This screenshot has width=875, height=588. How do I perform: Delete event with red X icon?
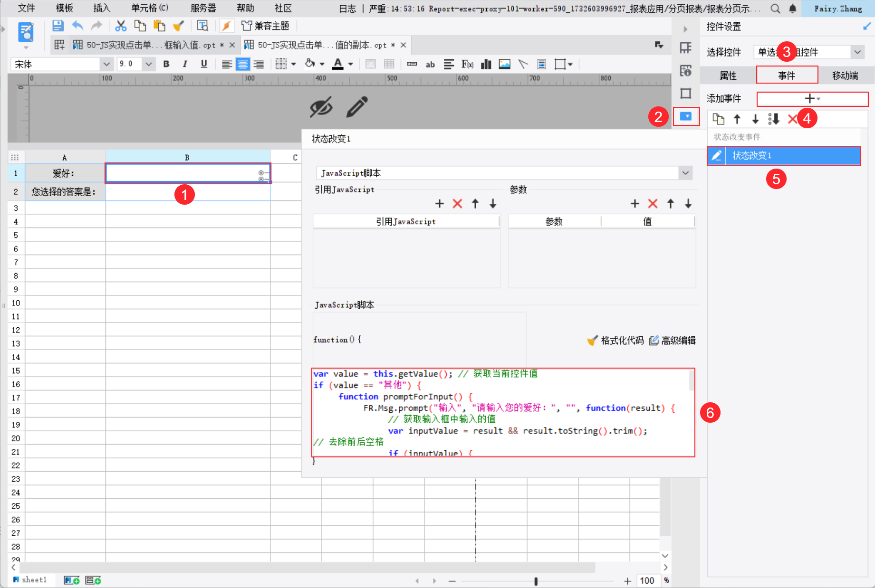click(792, 119)
